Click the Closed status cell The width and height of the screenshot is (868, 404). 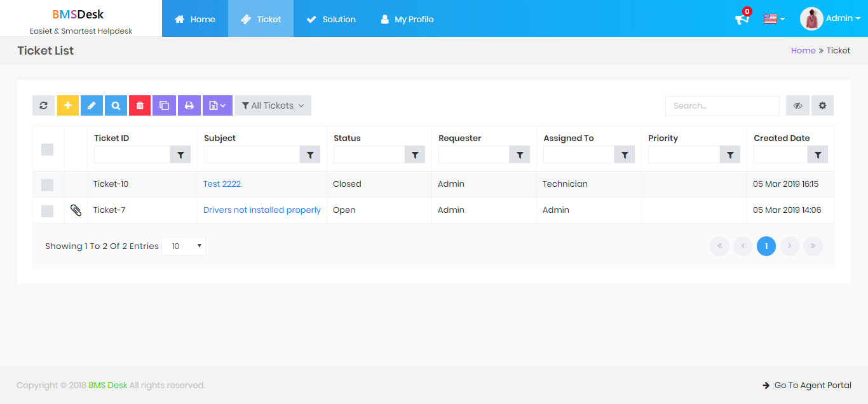(379, 184)
